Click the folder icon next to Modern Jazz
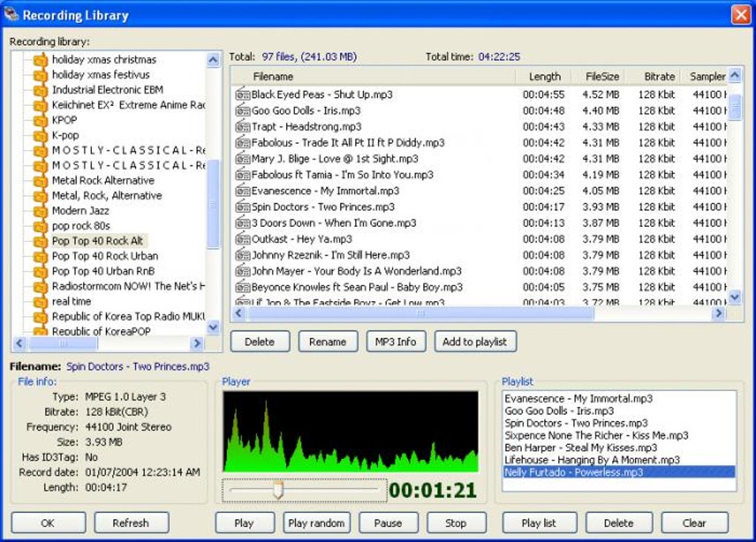The width and height of the screenshot is (756, 542). tap(40, 211)
